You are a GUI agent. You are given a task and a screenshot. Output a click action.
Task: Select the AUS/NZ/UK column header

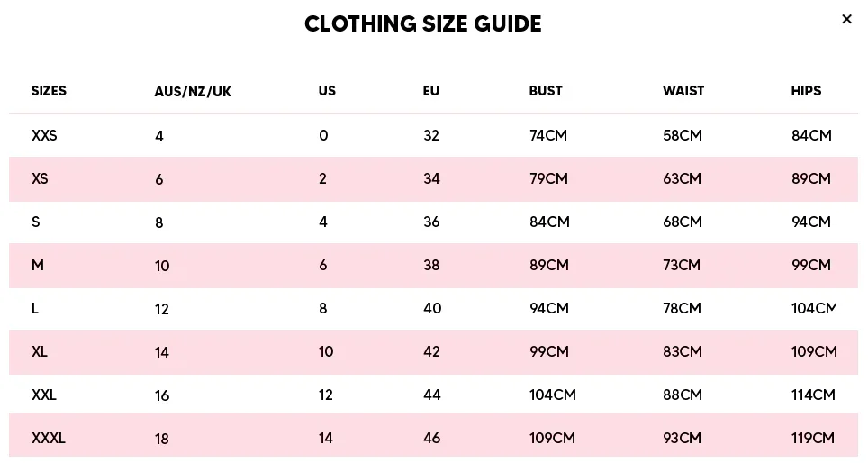point(193,91)
